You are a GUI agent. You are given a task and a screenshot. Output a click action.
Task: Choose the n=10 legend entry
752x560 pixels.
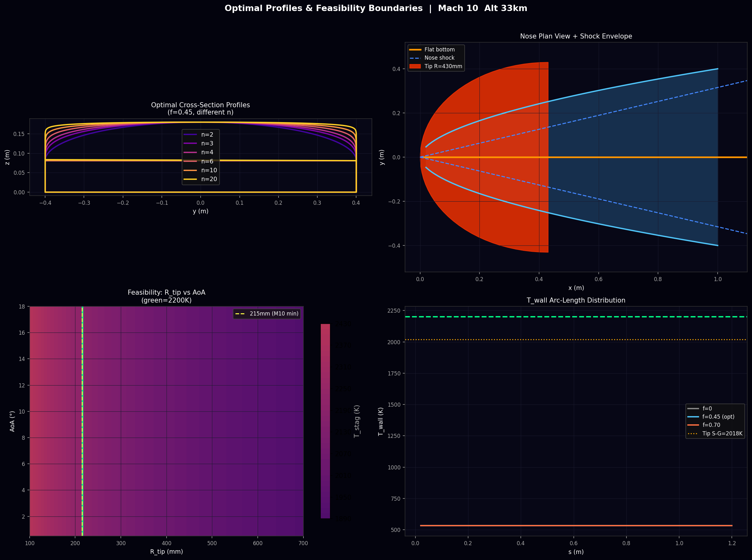pyautogui.click(x=201, y=170)
